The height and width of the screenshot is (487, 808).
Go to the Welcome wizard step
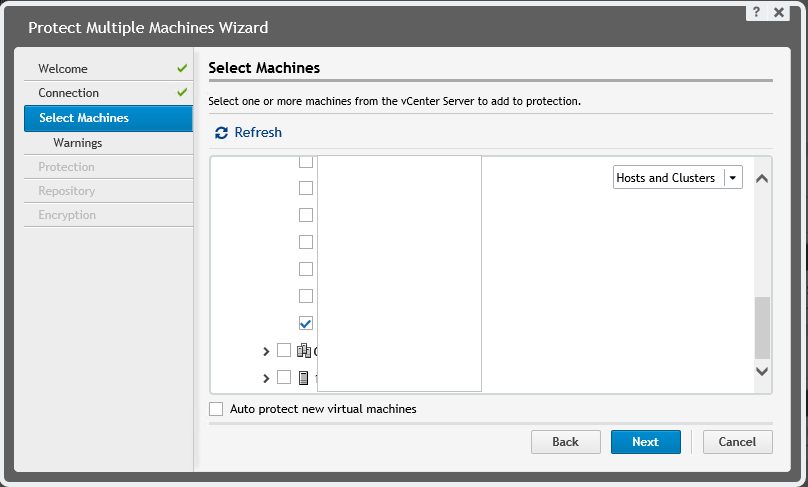(x=63, y=69)
